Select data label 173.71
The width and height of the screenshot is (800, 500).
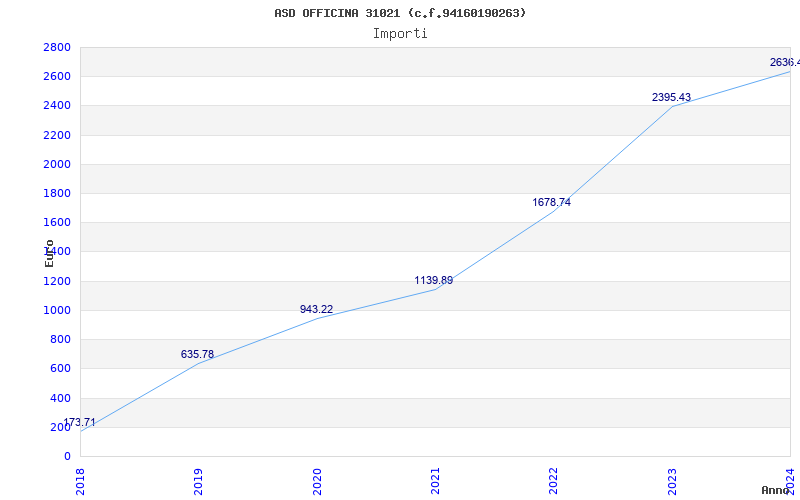click(x=79, y=422)
